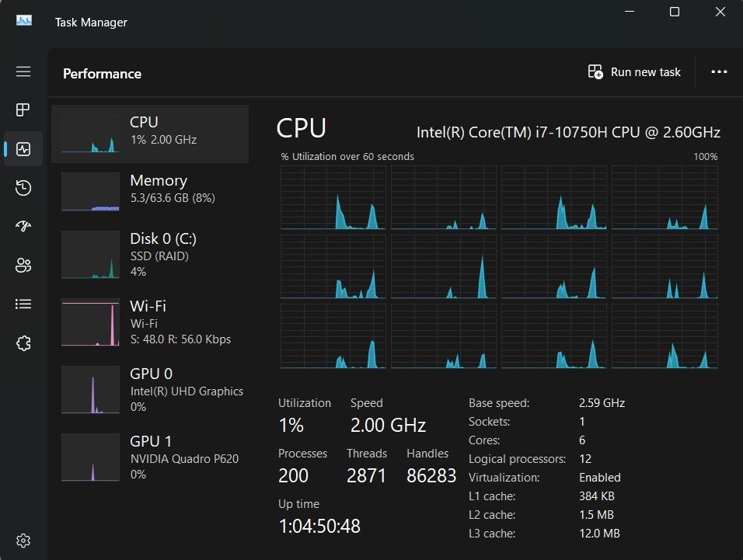The image size is (743, 560).
Task: Click the Disk 0 mini graph thumbnail
Action: 90,255
